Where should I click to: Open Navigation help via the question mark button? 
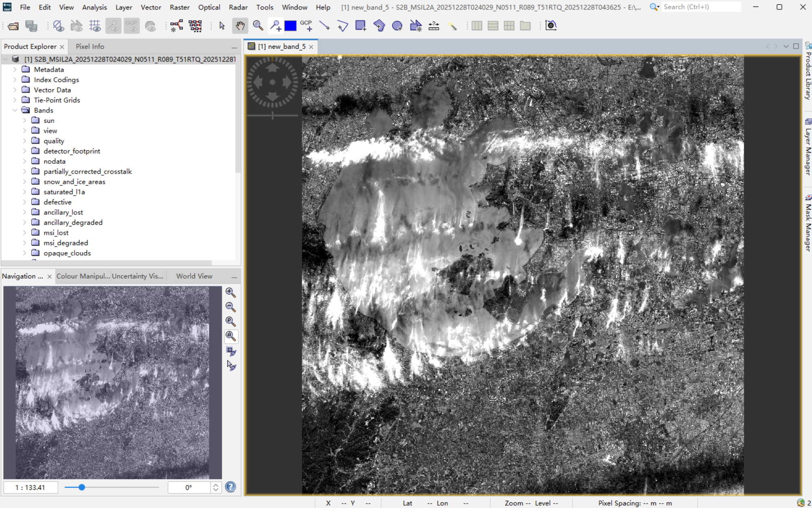point(231,487)
